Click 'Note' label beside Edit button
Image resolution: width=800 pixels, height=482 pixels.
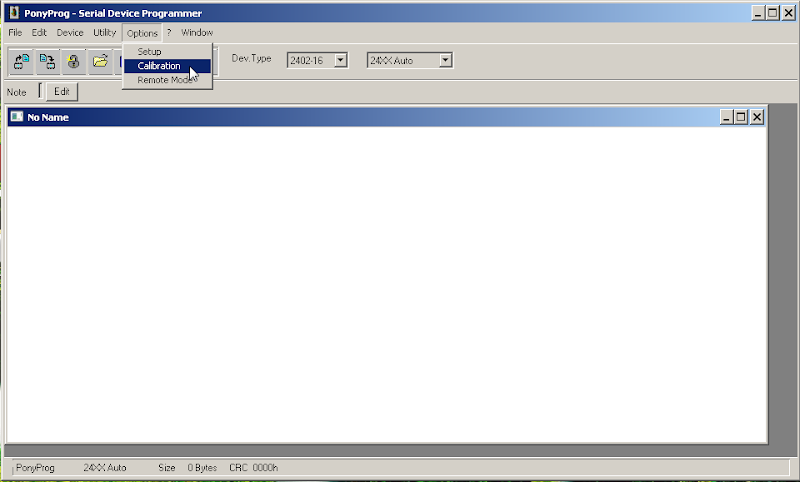16,92
